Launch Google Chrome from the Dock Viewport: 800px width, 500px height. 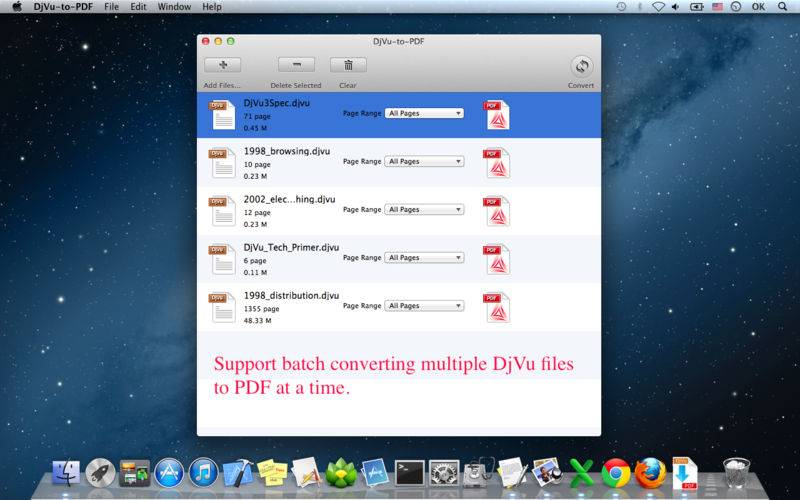click(x=616, y=473)
